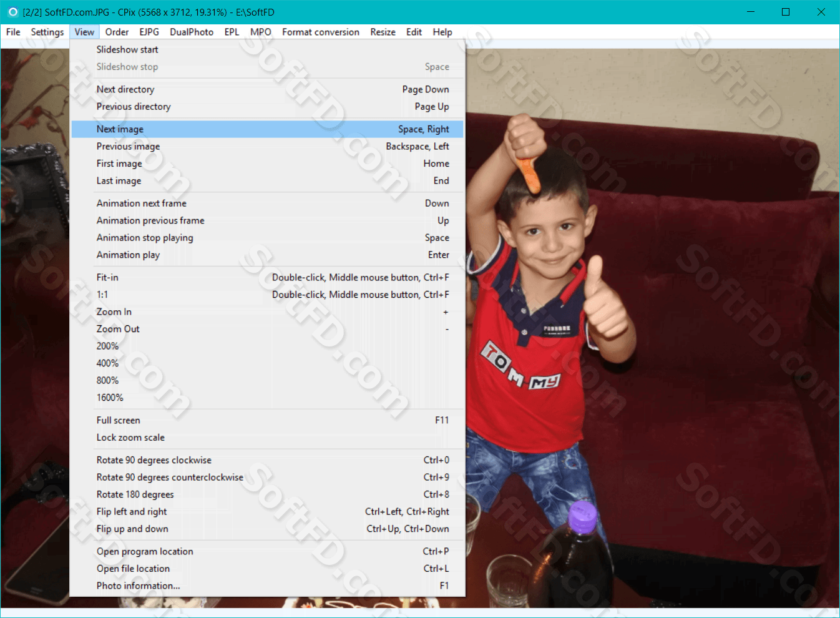840x618 pixels.
Task: Open the Resize menu
Action: coord(383,32)
